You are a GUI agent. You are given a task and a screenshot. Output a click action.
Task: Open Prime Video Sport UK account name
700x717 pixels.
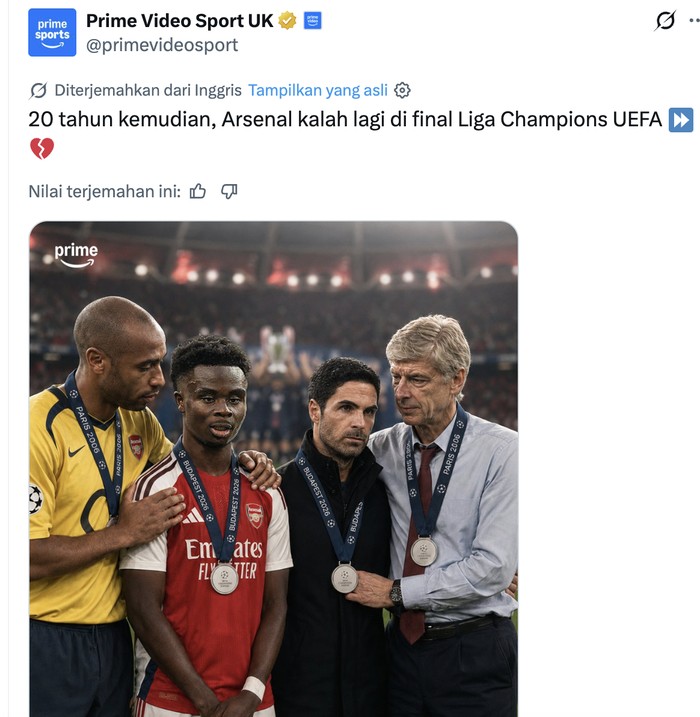(180, 21)
